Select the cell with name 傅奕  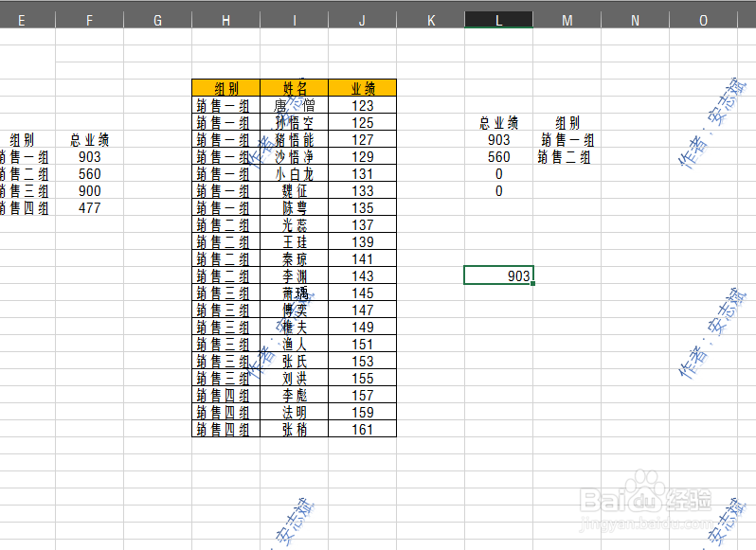click(x=294, y=310)
